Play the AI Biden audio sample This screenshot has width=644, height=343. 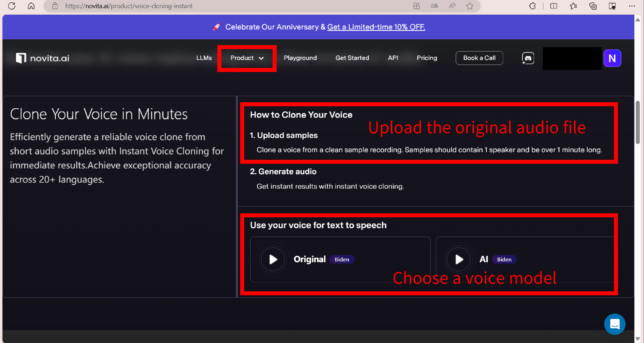pos(459,259)
